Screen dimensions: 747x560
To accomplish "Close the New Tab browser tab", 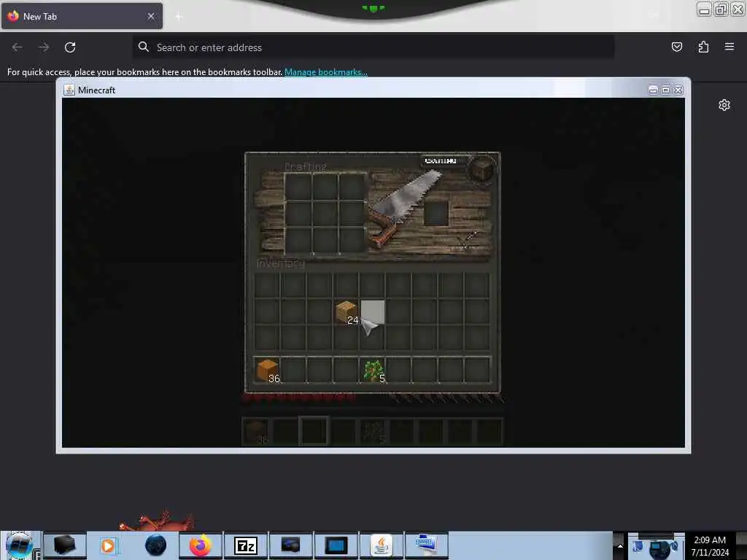I will click(x=151, y=16).
